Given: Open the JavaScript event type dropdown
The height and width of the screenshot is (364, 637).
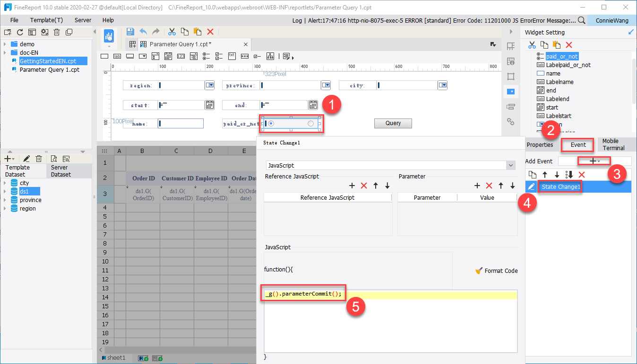Looking at the screenshot, I should coord(509,165).
